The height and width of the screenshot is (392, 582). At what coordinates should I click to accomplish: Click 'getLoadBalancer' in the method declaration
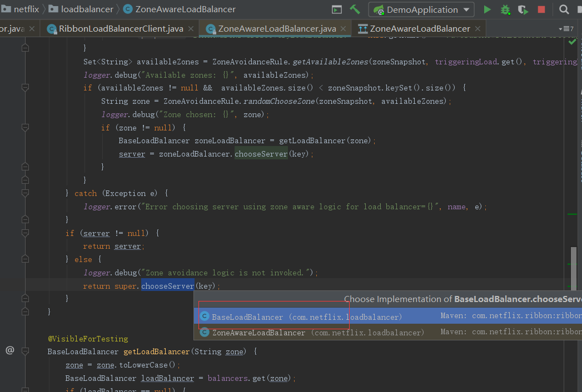tap(157, 351)
